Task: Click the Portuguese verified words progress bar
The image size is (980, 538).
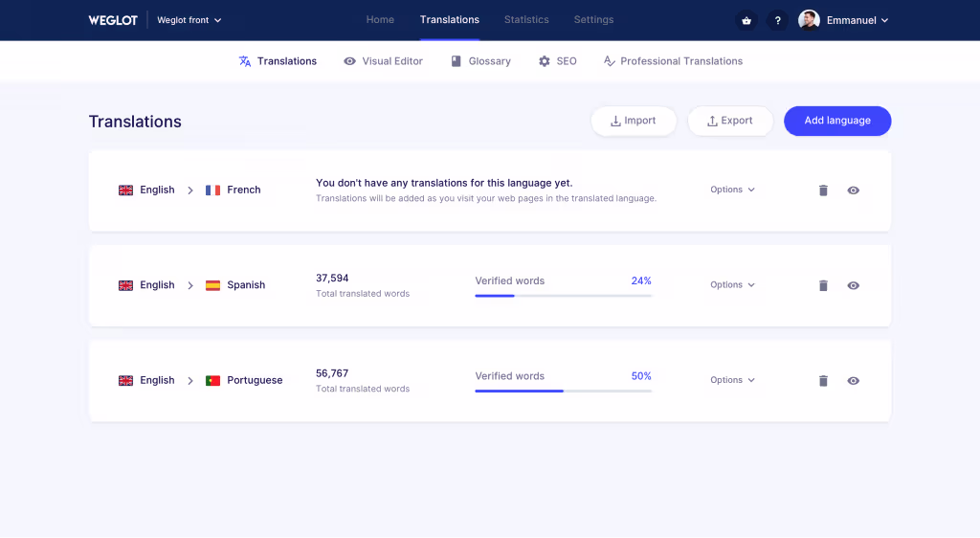Action: (x=563, y=392)
